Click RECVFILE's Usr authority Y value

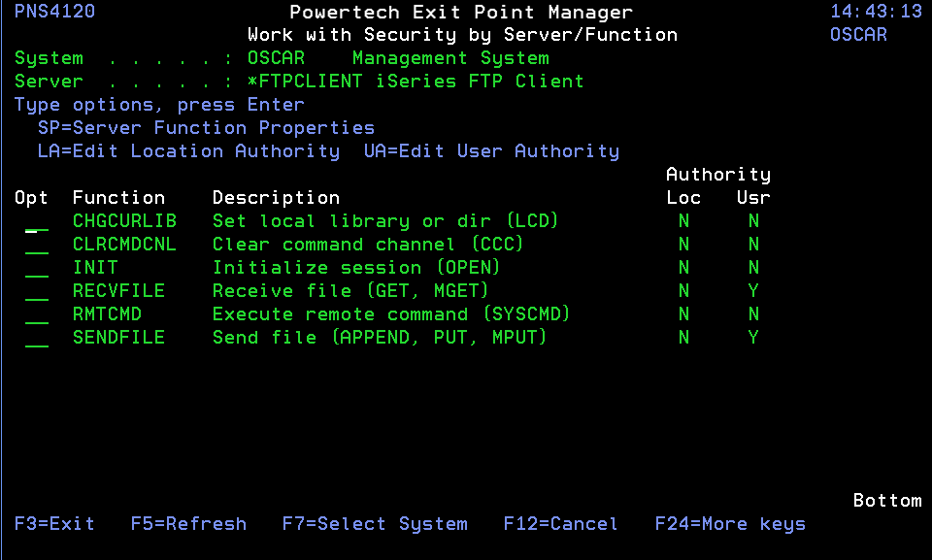(753, 291)
